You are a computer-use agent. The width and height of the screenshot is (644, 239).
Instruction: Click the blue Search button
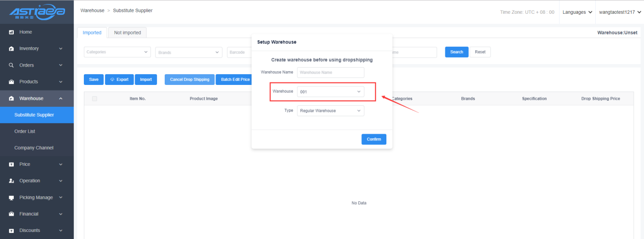[456, 52]
